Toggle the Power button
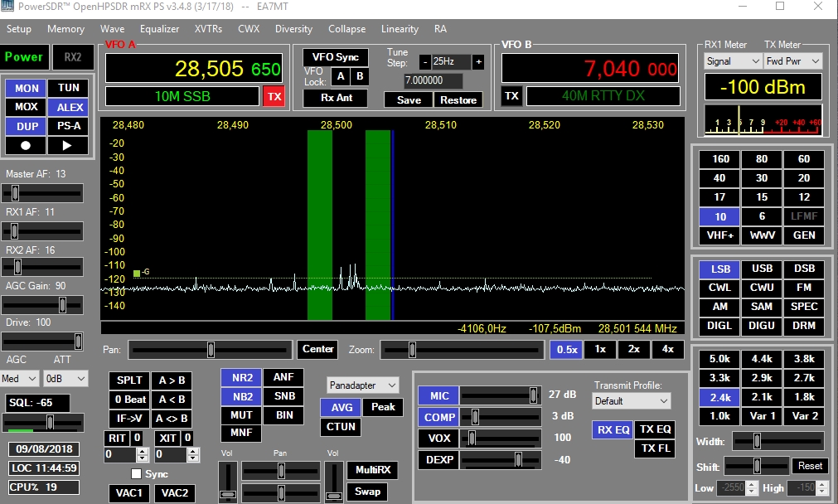This screenshot has height=504, width=838. [x=24, y=57]
